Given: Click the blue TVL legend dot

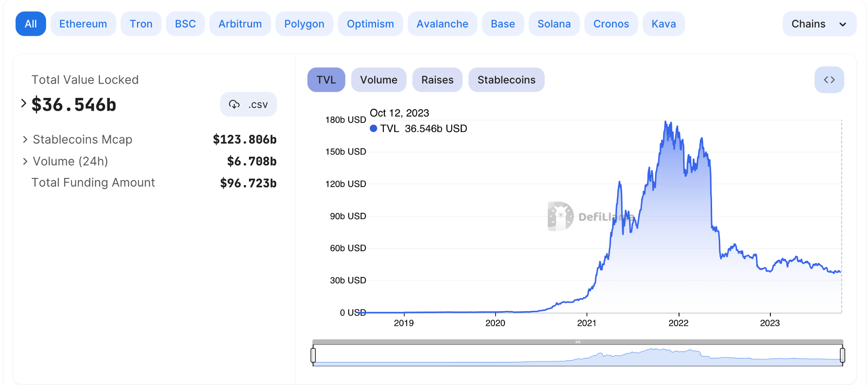Looking at the screenshot, I should coord(373,128).
